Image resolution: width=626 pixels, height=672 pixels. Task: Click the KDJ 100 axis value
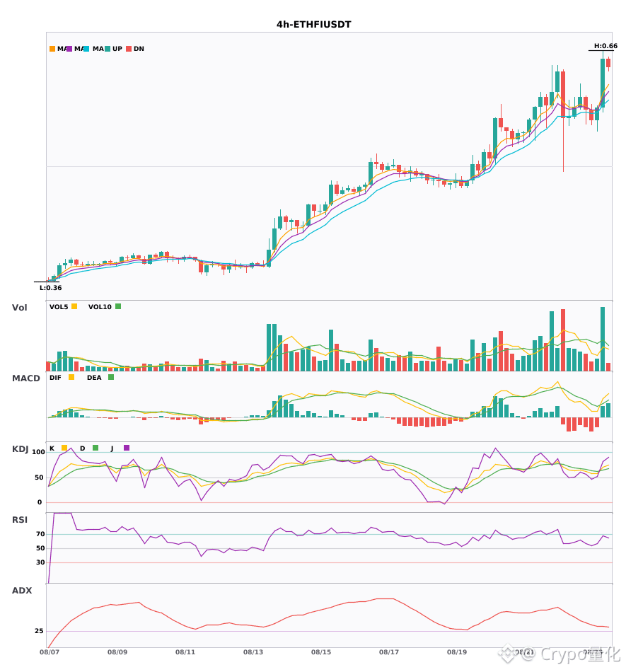[x=39, y=452]
